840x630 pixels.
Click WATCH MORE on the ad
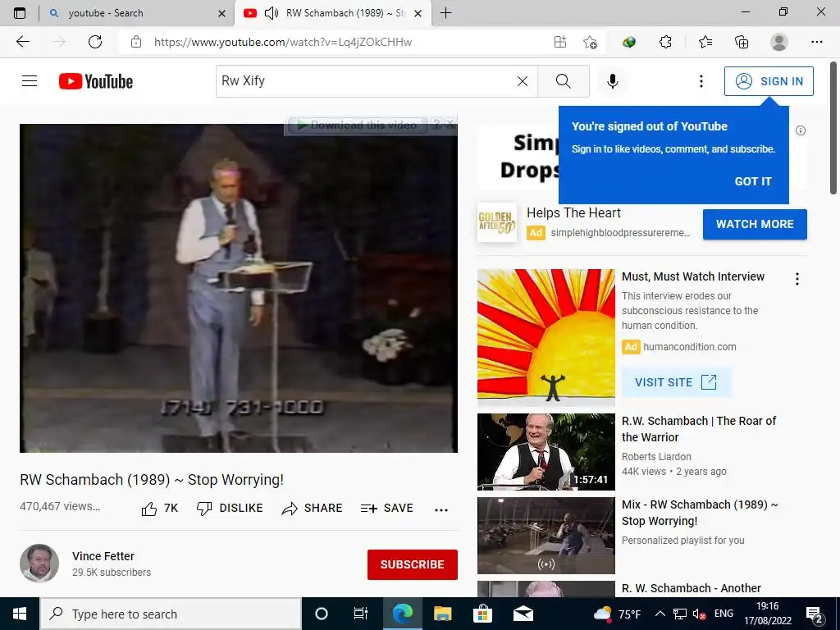tap(755, 224)
